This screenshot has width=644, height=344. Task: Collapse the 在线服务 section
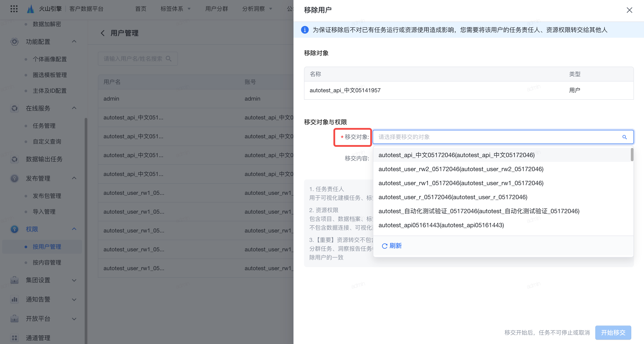coord(74,108)
